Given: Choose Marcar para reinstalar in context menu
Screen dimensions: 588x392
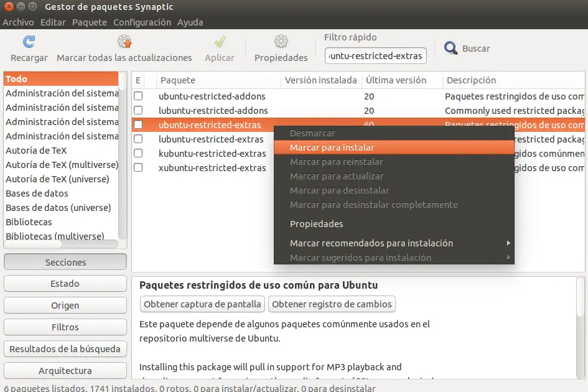Looking at the screenshot, I should tap(394, 162).
